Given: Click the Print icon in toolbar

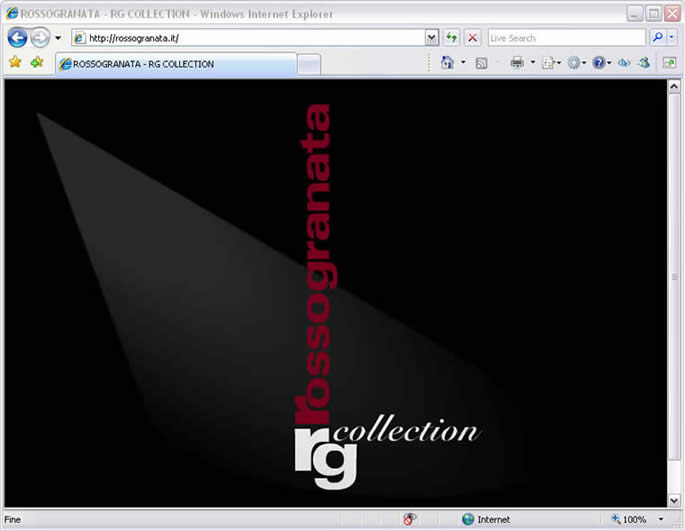Looking at the screenshot, I should click(517, 63).
